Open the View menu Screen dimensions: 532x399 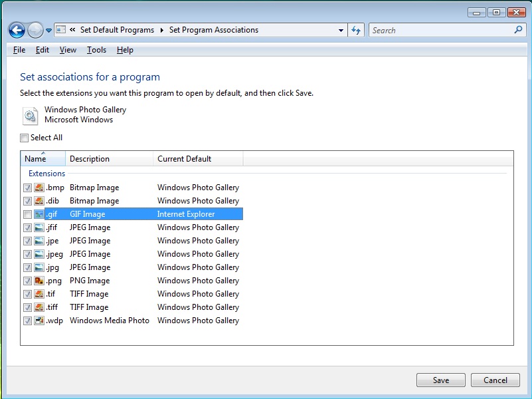click(x=68, y=50)
